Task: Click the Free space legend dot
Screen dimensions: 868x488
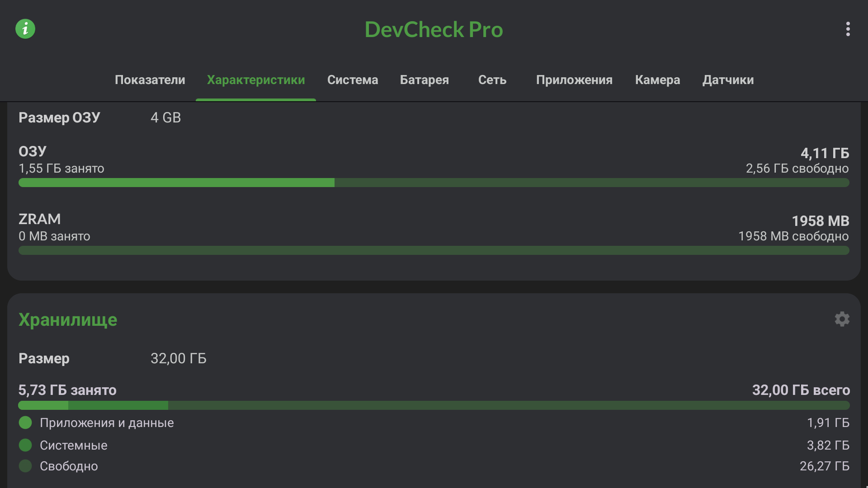Action: tap(25, 466)
